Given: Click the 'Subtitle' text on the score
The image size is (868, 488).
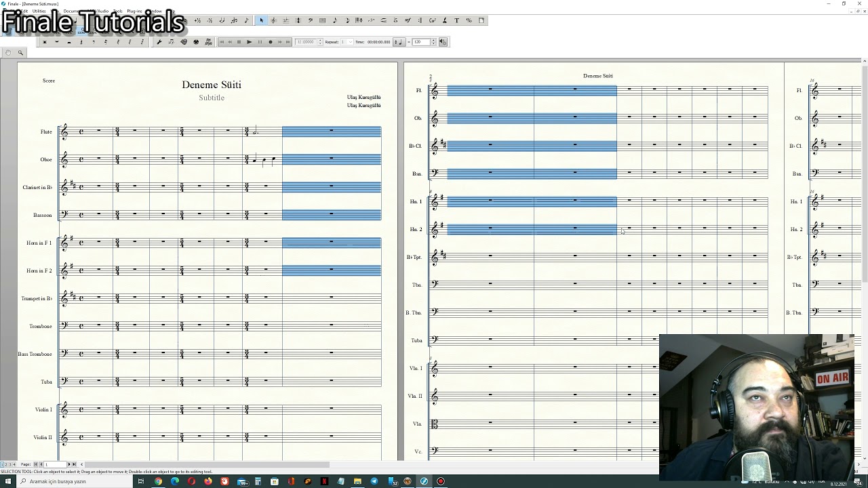Looking at the screenshot, I should pyautogui.click(x=212, y=98).
